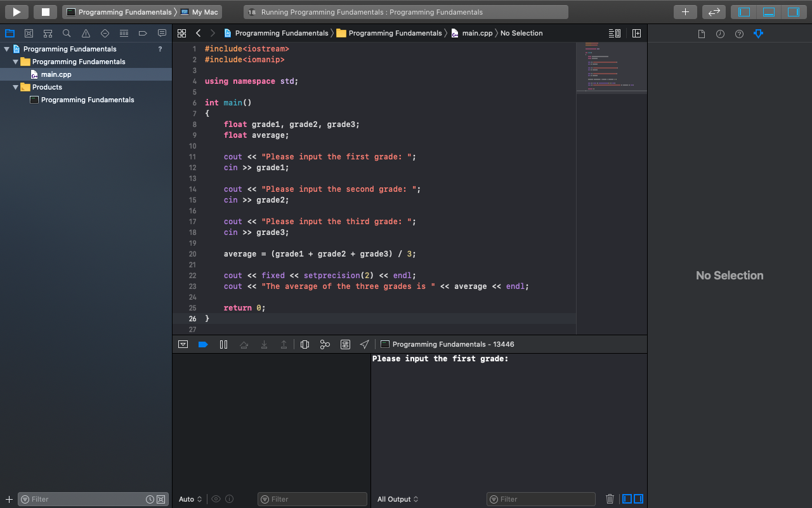This screenshot has height=508, width=812.
Task: Select the Symbol navigator icon
Action: (48, 33)
